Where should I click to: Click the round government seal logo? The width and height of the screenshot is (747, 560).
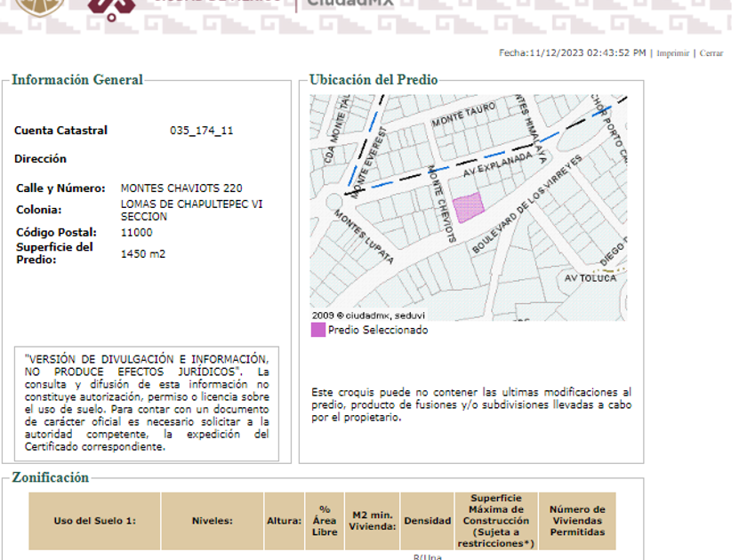40,6
